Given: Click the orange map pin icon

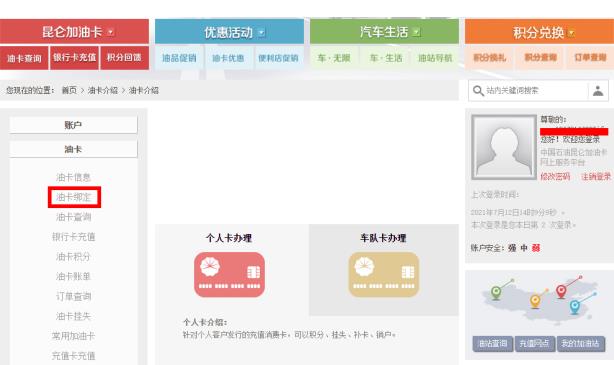Looking at the screenshot, I should 535,302.
